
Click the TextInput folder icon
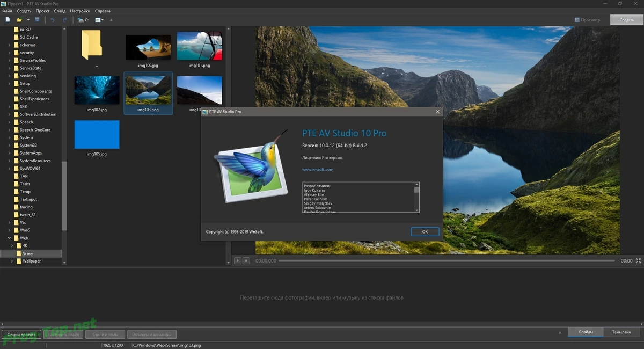tap(16, 199)
